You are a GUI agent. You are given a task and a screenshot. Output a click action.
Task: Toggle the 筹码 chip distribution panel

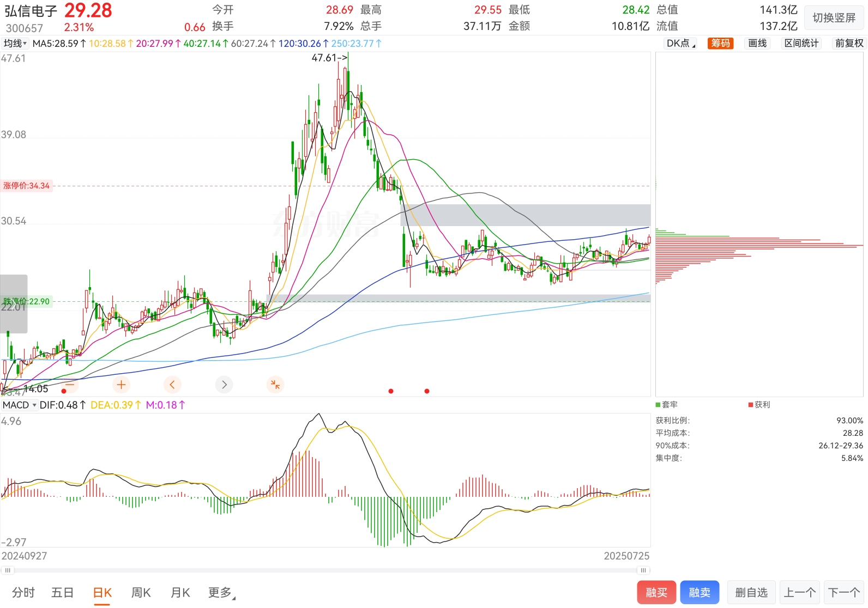[x=720, y=44]
